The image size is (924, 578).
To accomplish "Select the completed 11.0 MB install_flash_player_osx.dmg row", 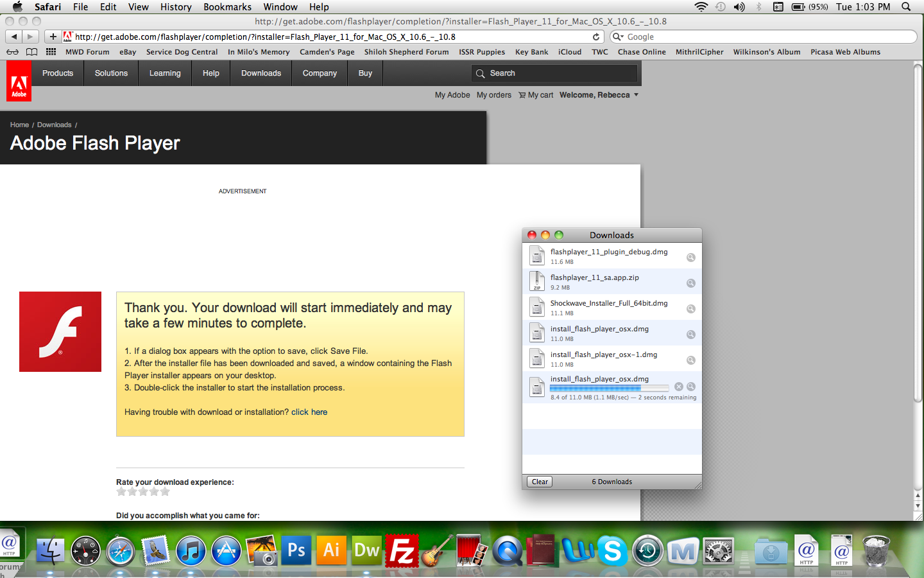I will [x=612, y=333].
